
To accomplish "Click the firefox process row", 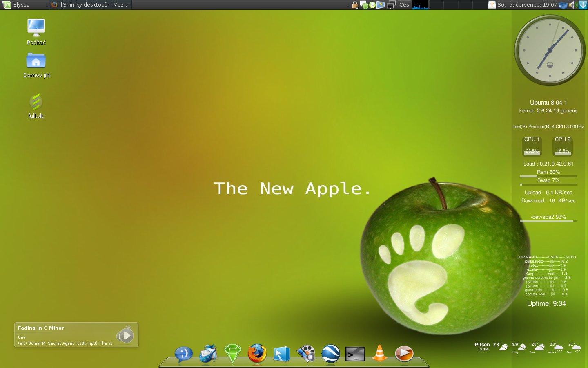I will coord(546,265).
